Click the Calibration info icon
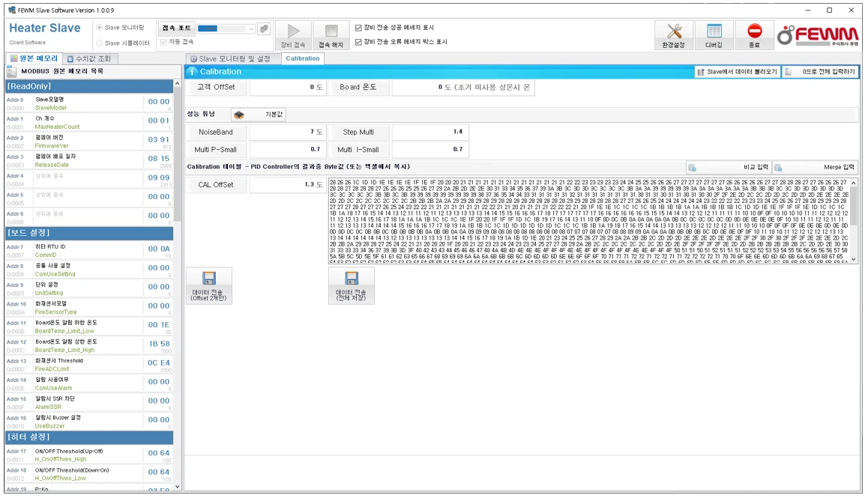The height and width of the screenshot is (498, 868). coord(192,71)
